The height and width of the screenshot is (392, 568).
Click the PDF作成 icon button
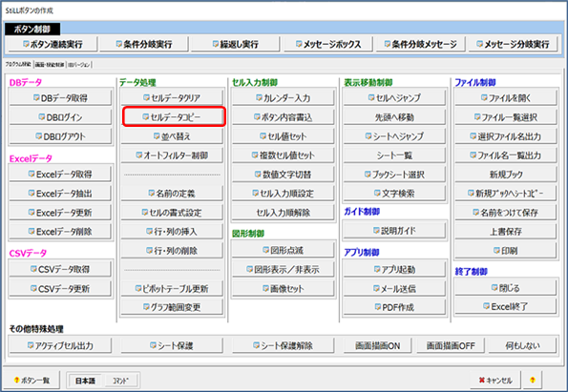tap(394, 307)
